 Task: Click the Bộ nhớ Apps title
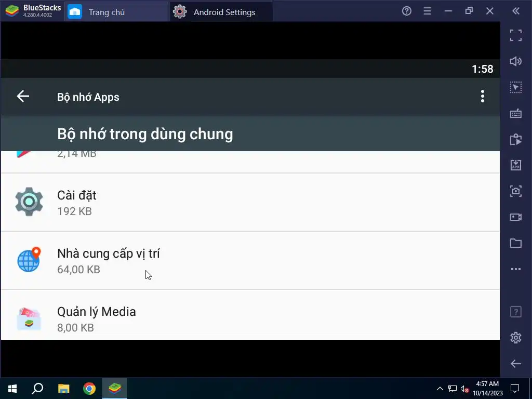click(x=88, y=97)
